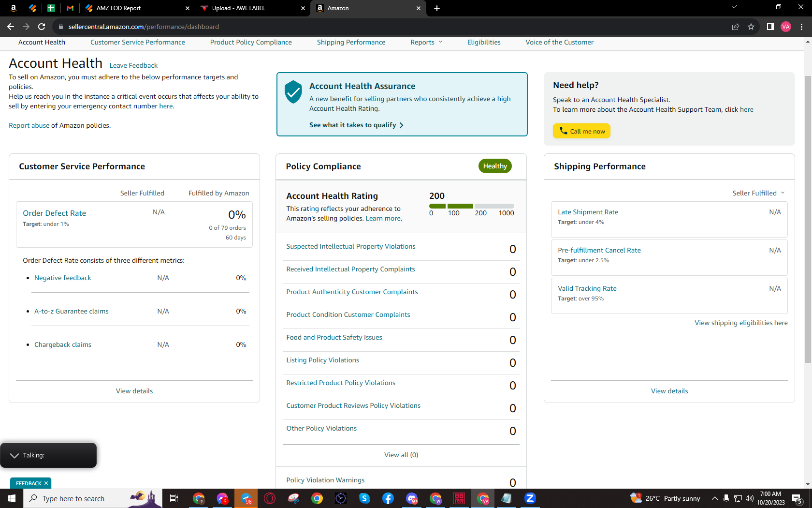Click the taskbar search box
This screenshot has height=508, width=812.
(x=92, y=498)
